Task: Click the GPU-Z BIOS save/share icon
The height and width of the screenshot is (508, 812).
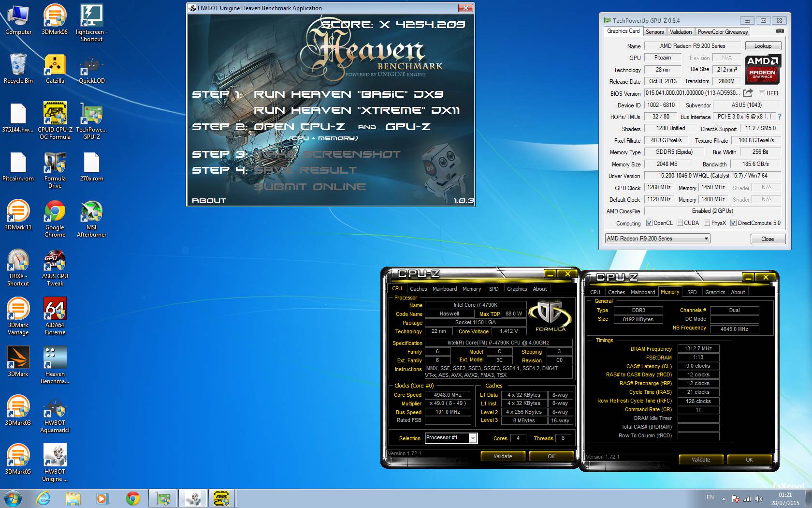Action: click(x=748, y=92)
